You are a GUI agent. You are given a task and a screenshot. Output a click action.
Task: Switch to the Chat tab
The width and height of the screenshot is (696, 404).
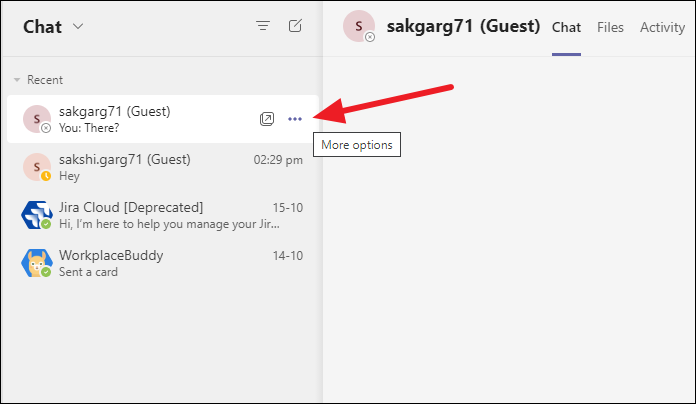[566, 28]
